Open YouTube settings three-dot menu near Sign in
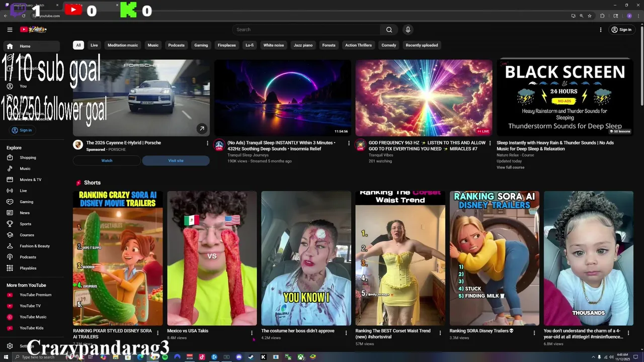Screen dimensions: 644x362 600,30
